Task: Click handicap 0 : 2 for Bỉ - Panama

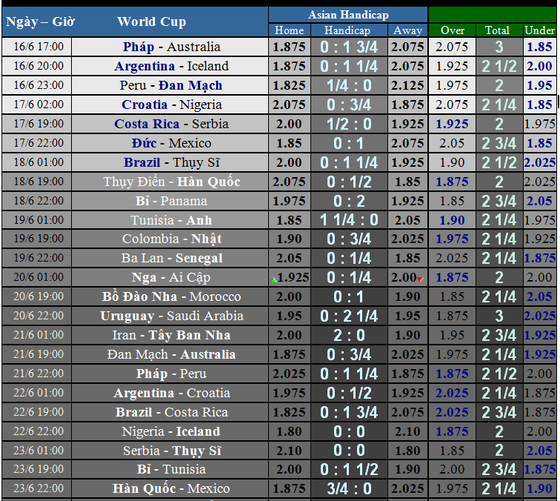Action: [x=349, y=201]
